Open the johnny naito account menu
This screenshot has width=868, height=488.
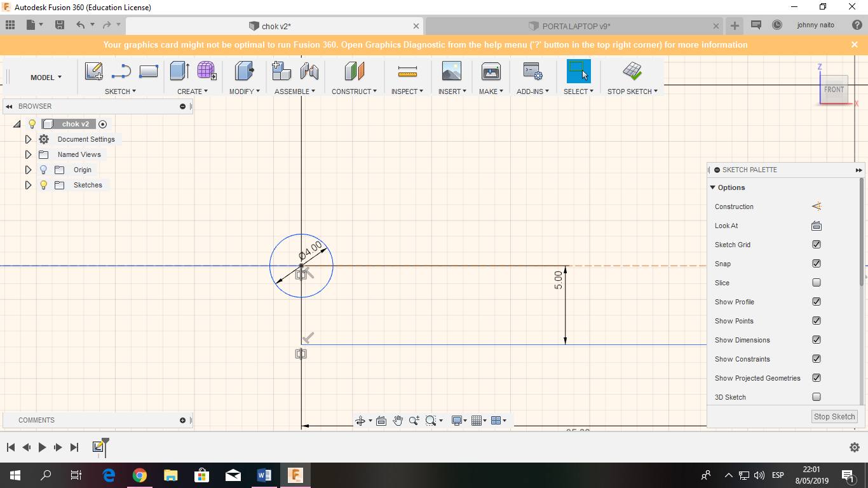pos(815,25)
